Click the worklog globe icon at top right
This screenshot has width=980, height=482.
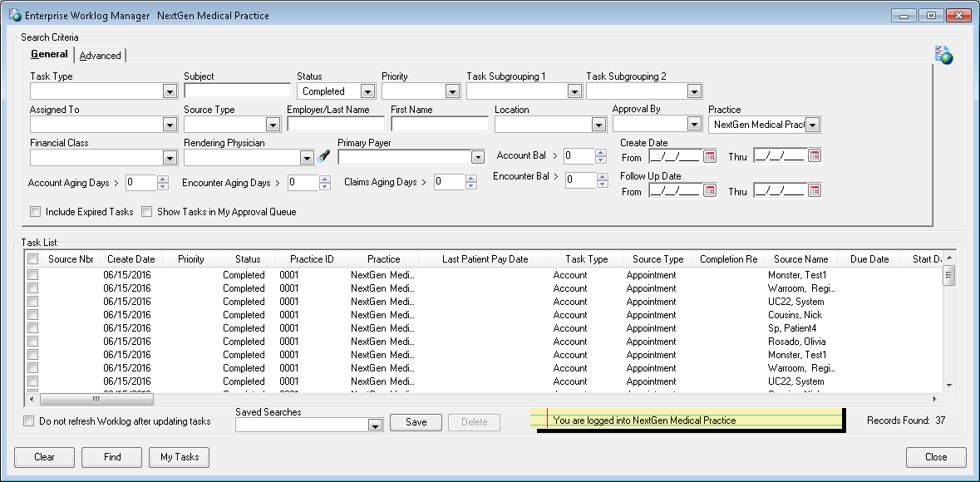tap(943, 55)
